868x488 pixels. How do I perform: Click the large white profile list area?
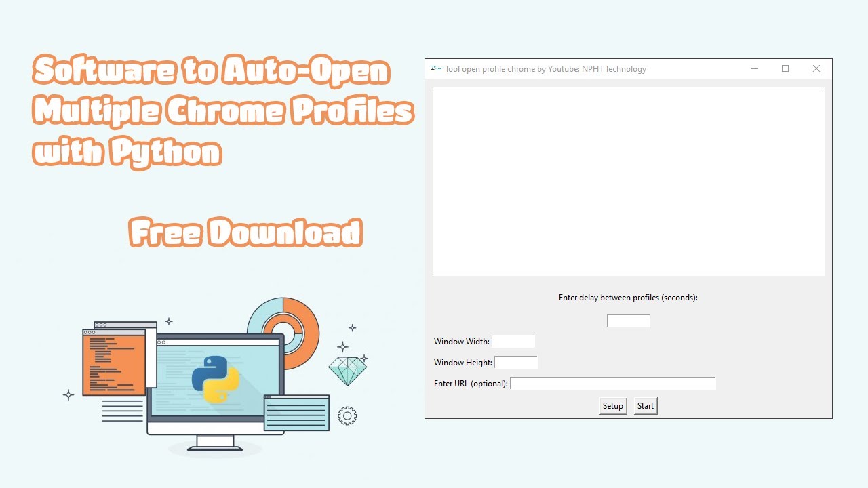coord(629,181)
